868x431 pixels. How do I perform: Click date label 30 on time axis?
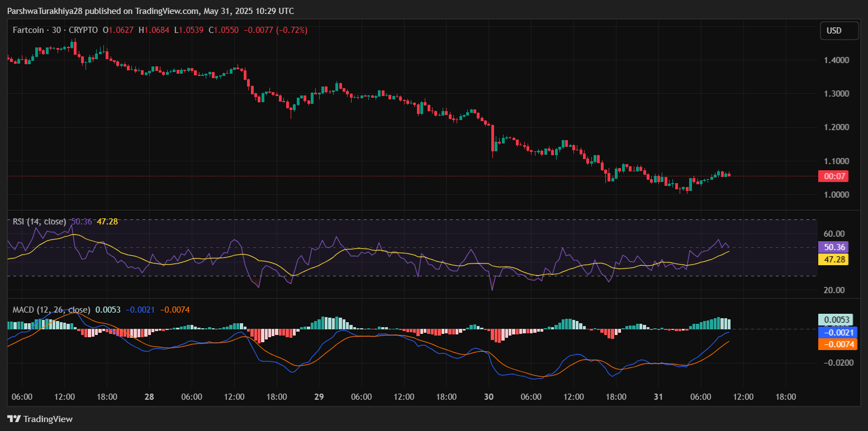489,397
